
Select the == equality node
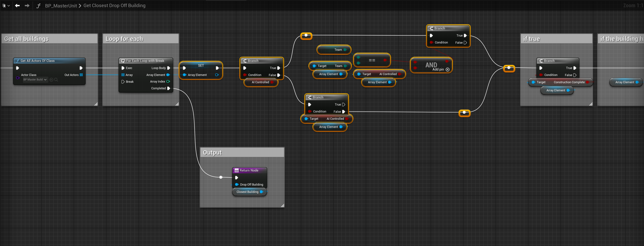click(372, 60)
